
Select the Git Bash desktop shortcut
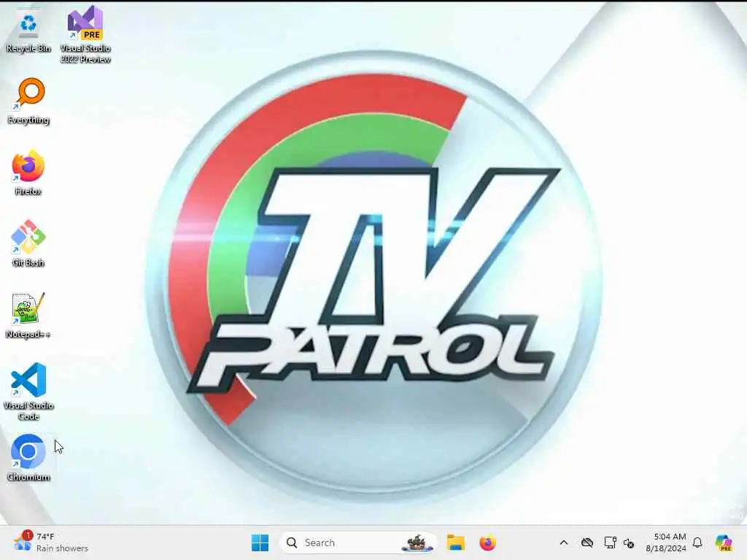click(x=28, y=244)
